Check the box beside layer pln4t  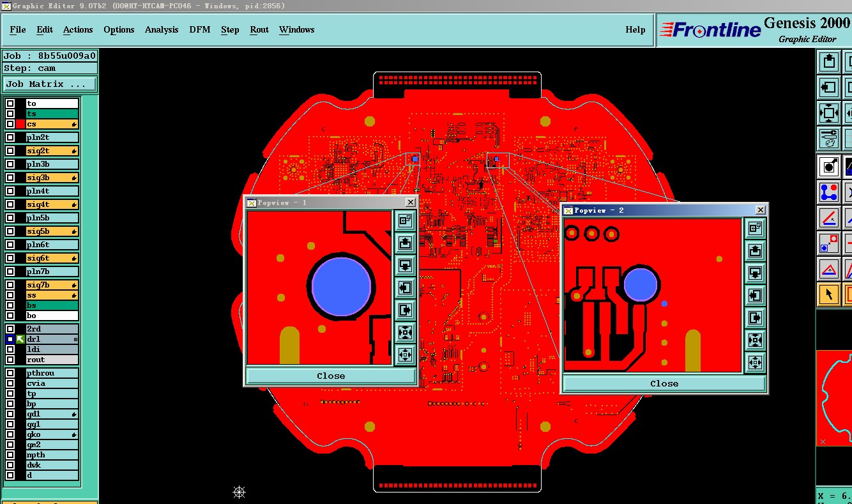10,191
